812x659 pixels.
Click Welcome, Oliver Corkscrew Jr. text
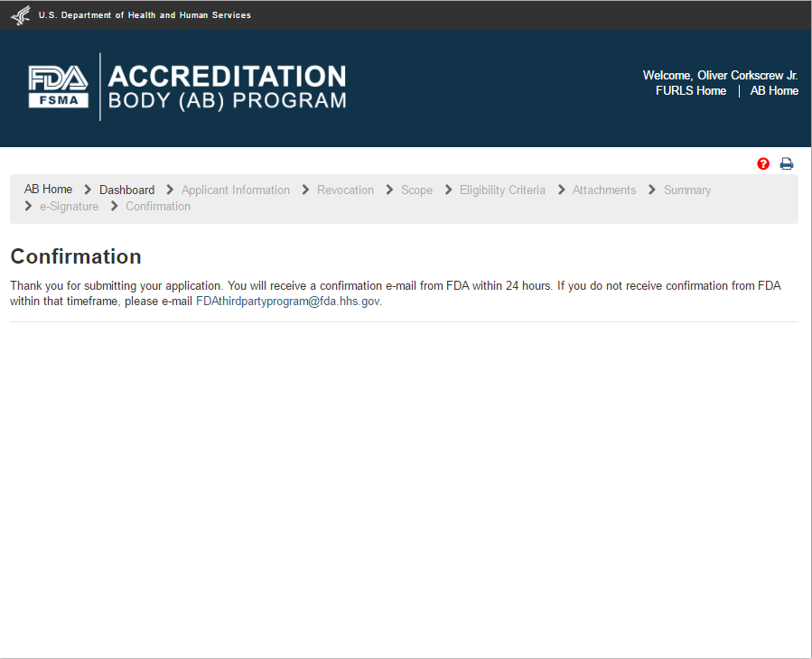click(721, 75)
